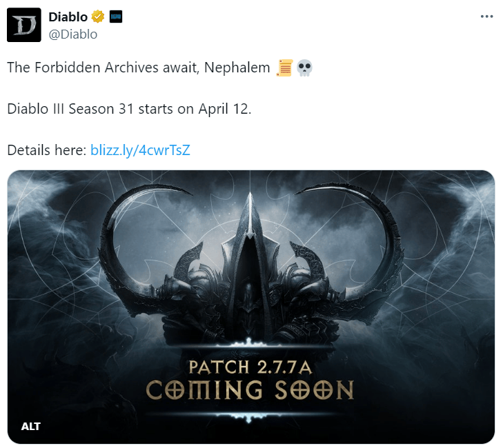Click the PATCH 2.7.7A title in image
This screenshot has height=448, width=503.
point(250,367)
